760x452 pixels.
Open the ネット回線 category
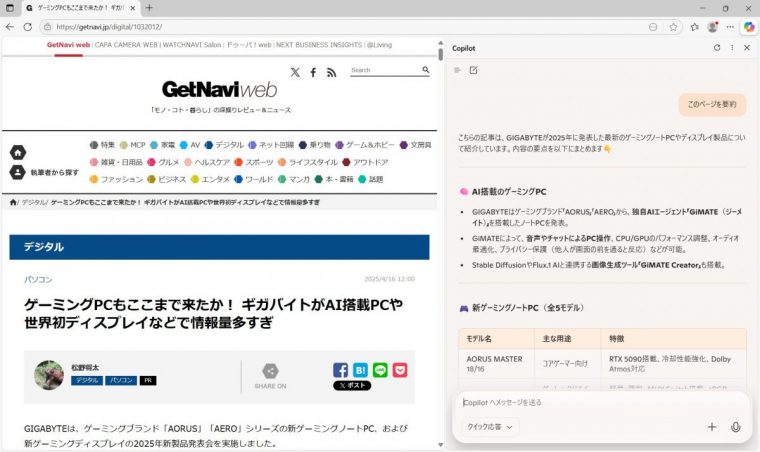(271, 145)
